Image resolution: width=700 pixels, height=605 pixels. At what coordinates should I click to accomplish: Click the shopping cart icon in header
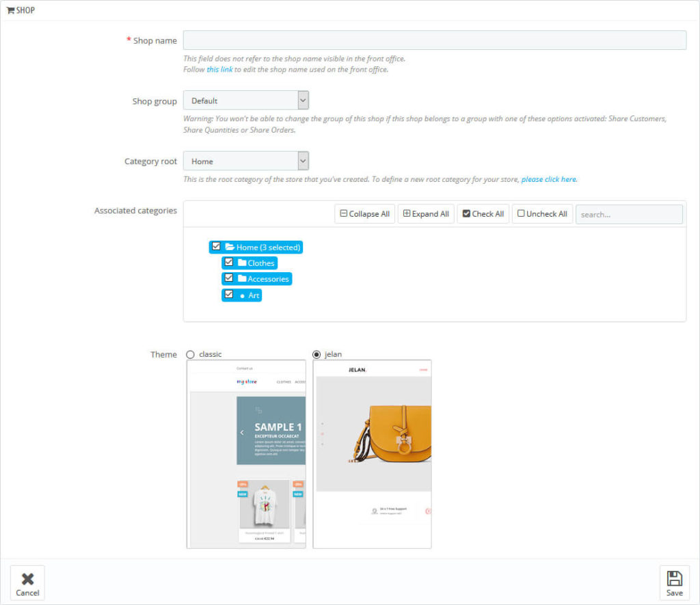point(10,10)
